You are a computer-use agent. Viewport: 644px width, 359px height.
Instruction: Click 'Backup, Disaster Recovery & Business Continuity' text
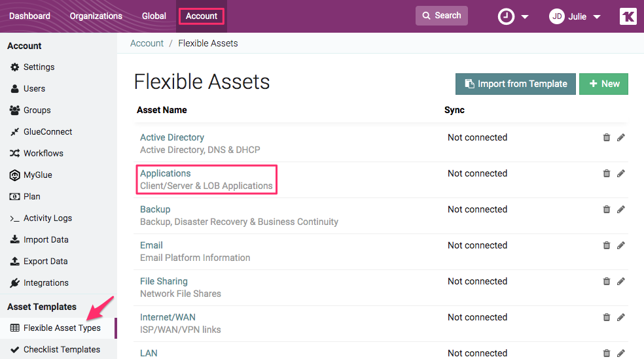click(x=239, y=222)
